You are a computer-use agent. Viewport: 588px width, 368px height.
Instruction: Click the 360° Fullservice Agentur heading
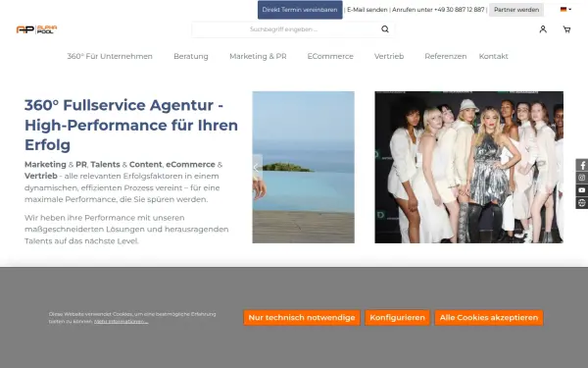[x=131, y=125]
